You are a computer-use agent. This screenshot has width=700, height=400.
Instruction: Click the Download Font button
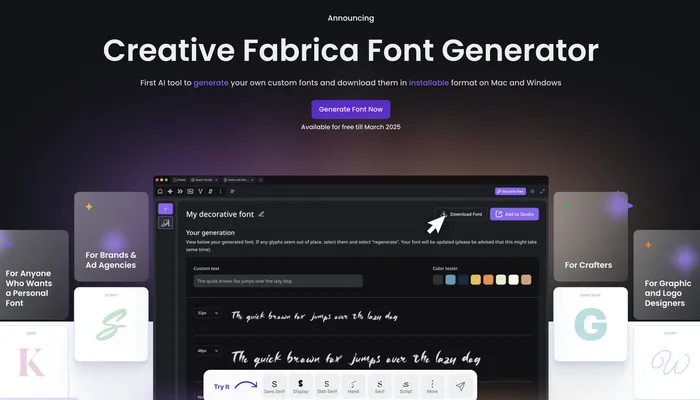[460, 214]
